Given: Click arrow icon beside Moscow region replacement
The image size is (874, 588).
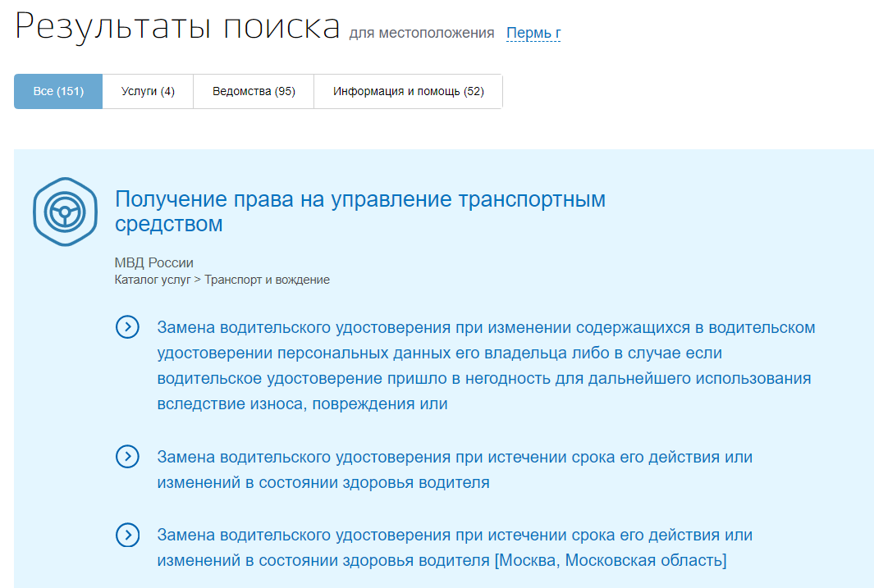Looking at the screenshot, I should (128, 535).
